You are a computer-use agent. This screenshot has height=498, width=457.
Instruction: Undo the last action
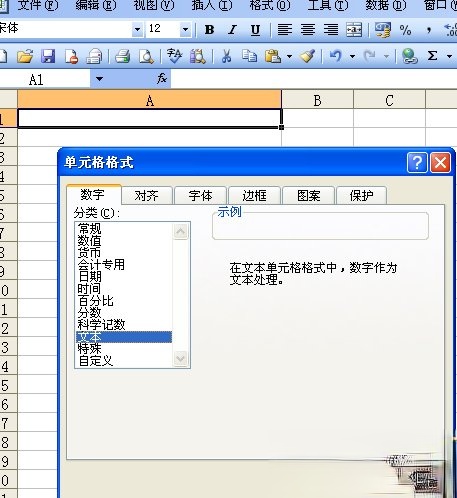click(x=336, y=56)
